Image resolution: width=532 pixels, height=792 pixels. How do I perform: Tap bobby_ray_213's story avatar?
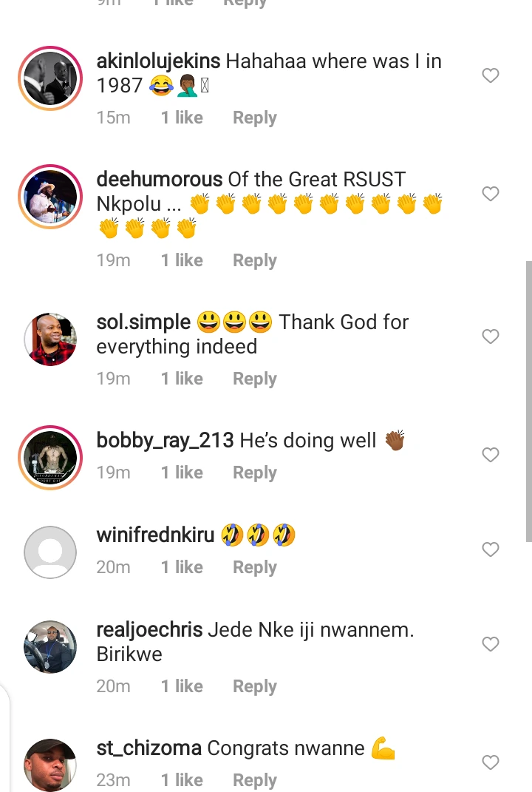[50, 458]
